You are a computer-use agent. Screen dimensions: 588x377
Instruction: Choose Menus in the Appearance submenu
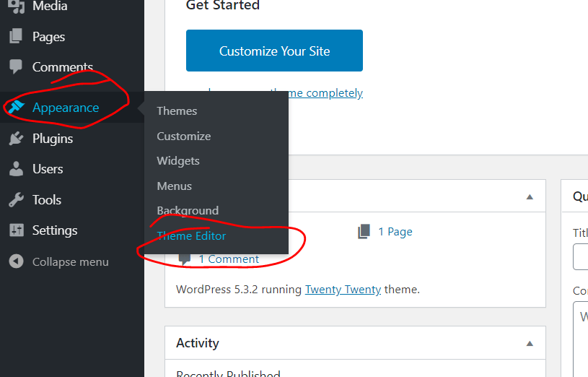tap(175, 186)
